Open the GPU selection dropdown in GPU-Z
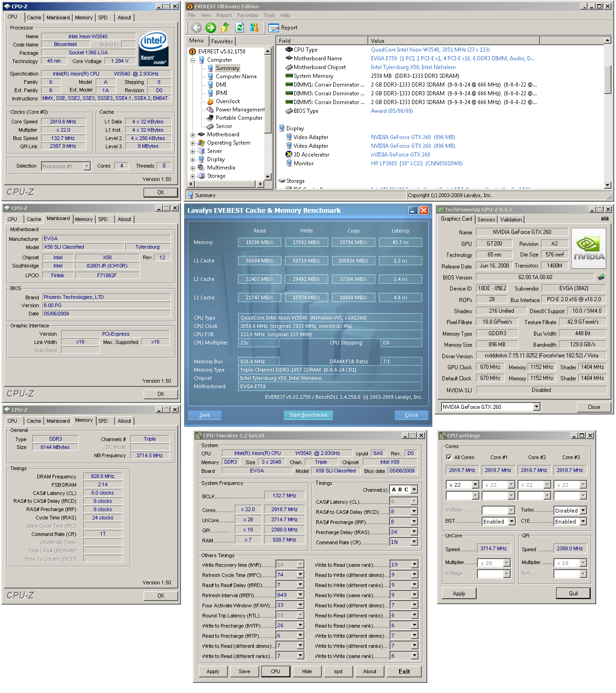616x693 pixels. click(537, 407)
